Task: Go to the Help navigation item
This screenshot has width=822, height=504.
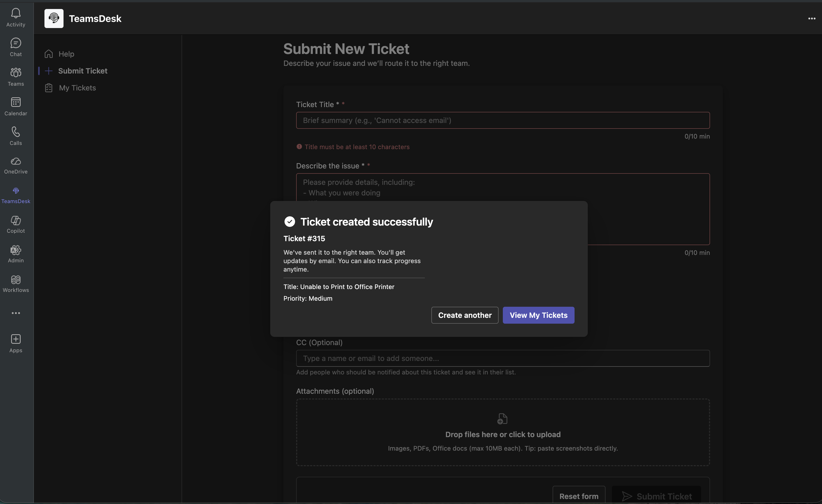Action: click(66, 54)
